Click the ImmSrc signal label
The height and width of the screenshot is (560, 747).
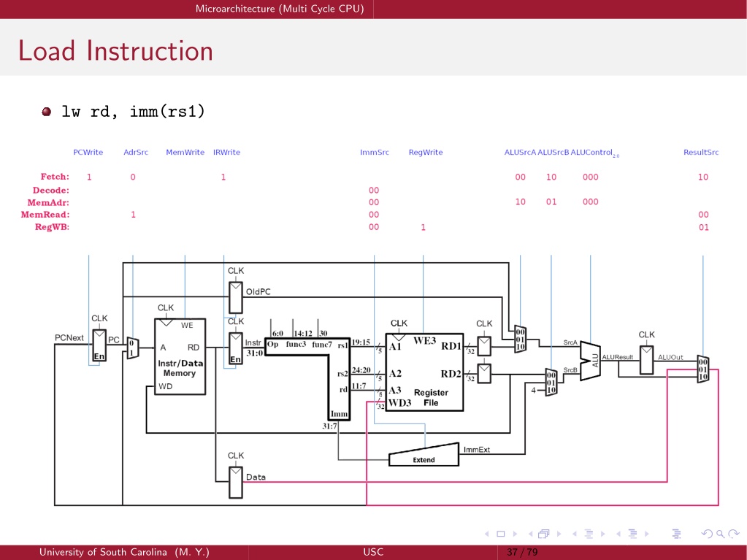point(375,153)
